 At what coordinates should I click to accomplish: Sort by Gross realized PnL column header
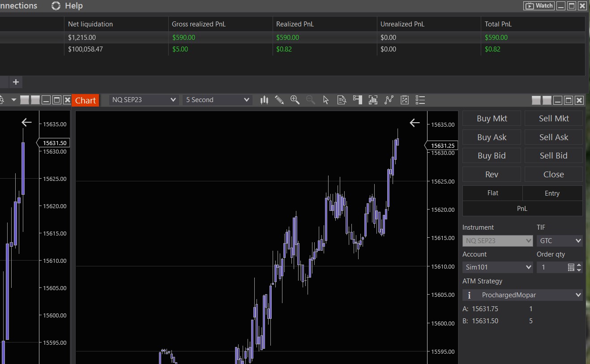pyautogui.click(x=220, y=24)
